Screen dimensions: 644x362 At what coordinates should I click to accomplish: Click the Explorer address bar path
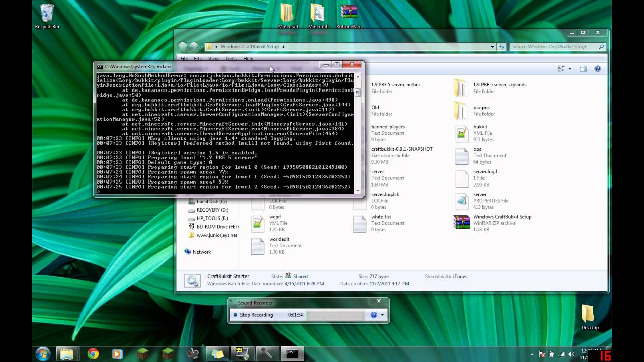[351, 47]
